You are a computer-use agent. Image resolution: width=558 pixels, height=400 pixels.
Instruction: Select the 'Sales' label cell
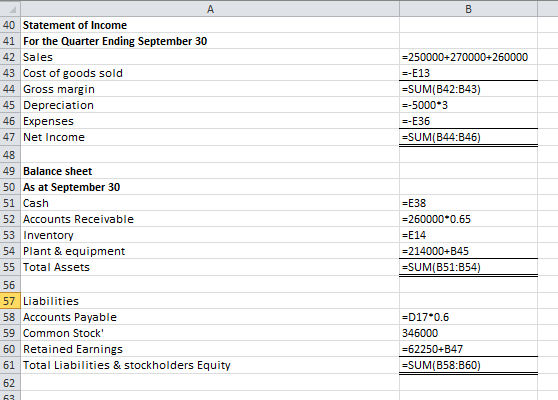[x=210, y=57]
